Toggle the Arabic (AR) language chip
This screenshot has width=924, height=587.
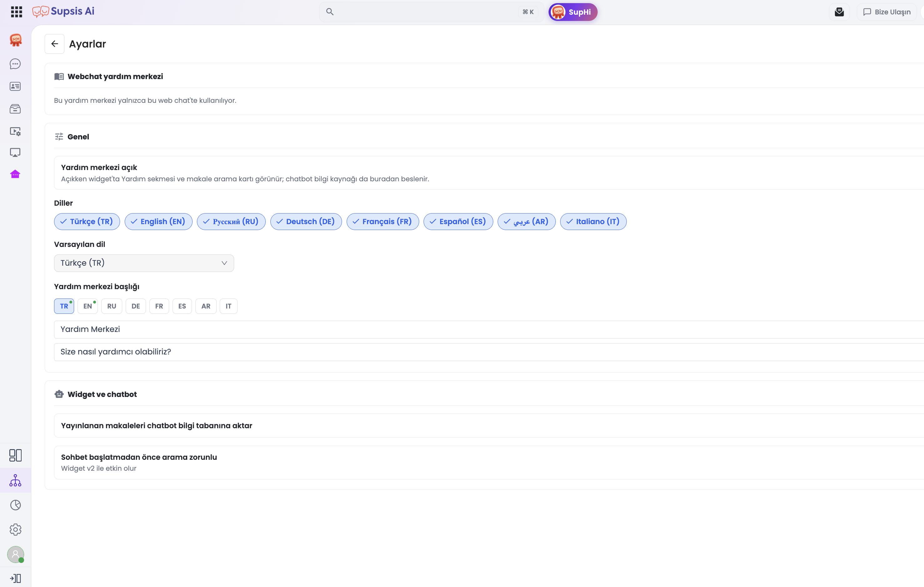point(526,222)
